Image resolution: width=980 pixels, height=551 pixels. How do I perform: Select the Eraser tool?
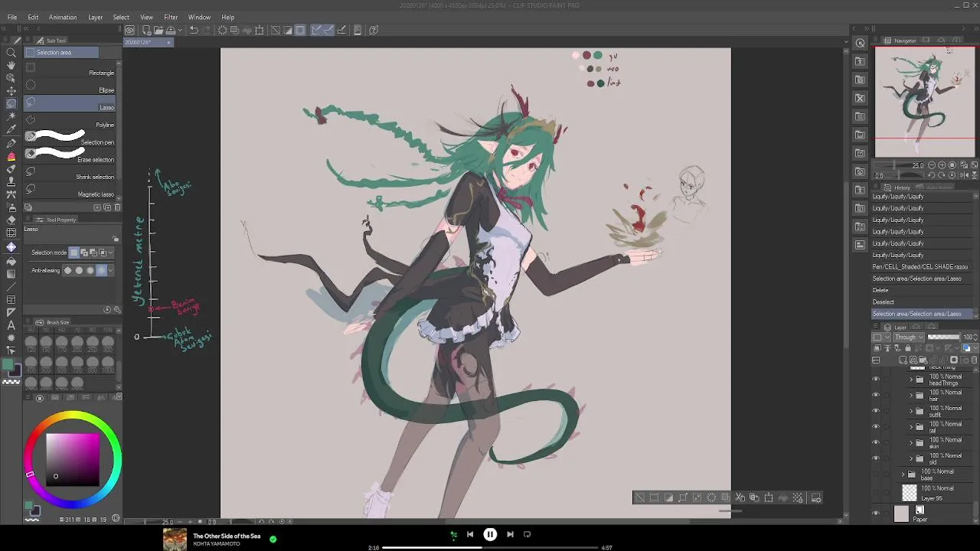point(11,220)
